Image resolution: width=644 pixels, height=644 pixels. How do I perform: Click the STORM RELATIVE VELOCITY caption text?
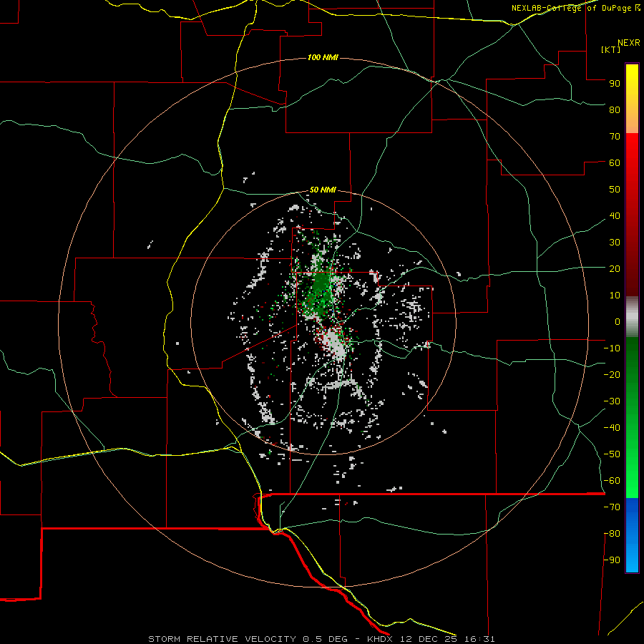point(222,639)
